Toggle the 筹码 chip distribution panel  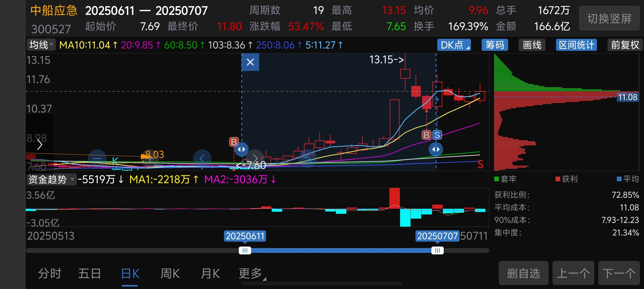click(495, 45)
